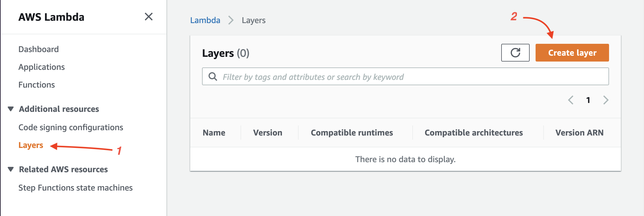The image size is (644, 216).
Task: Click the Create layer button
Action: point(572,53)
